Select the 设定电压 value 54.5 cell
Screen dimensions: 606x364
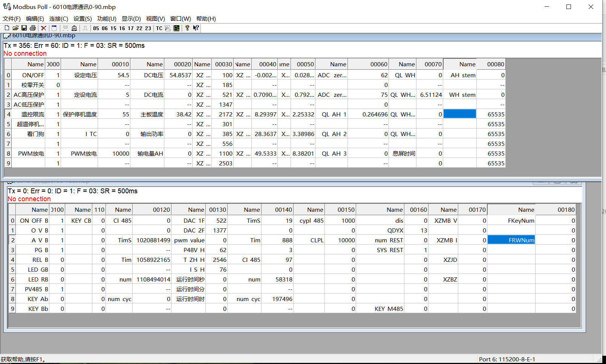click(114, 75)
